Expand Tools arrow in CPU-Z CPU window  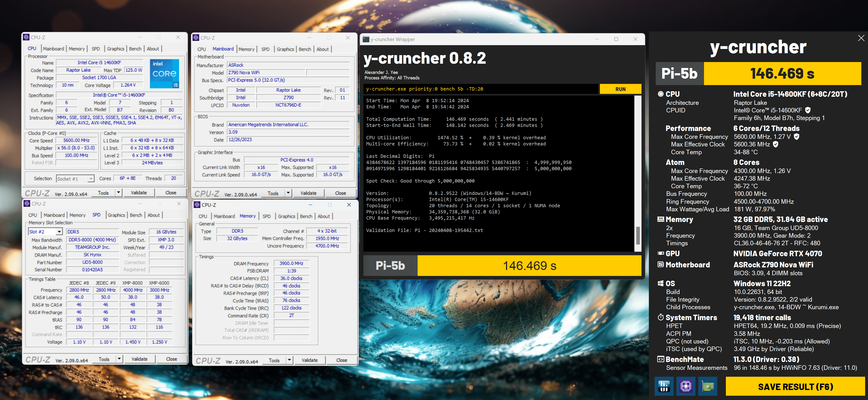[x=118, y=193]
